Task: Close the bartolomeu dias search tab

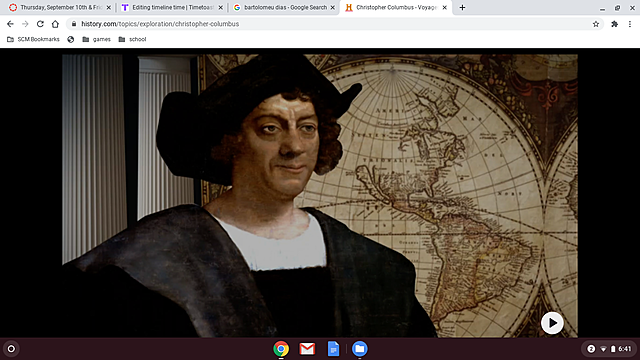Action: (x=332, y=7)
